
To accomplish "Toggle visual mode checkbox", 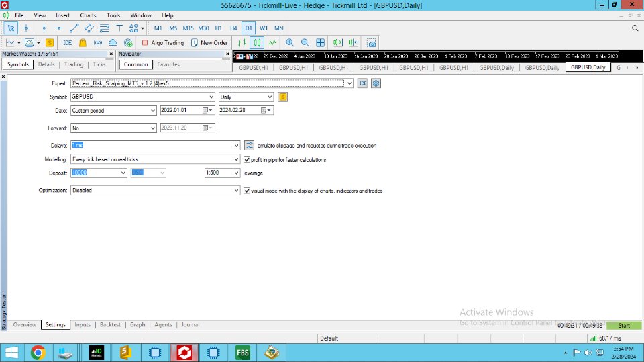I will [247, 191].
